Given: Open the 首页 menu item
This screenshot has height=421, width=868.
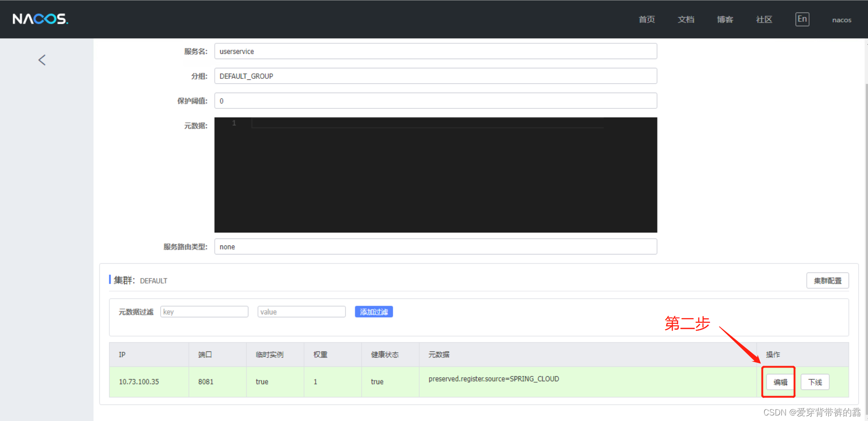Looking at the screenshot, I should click(647, 19).
